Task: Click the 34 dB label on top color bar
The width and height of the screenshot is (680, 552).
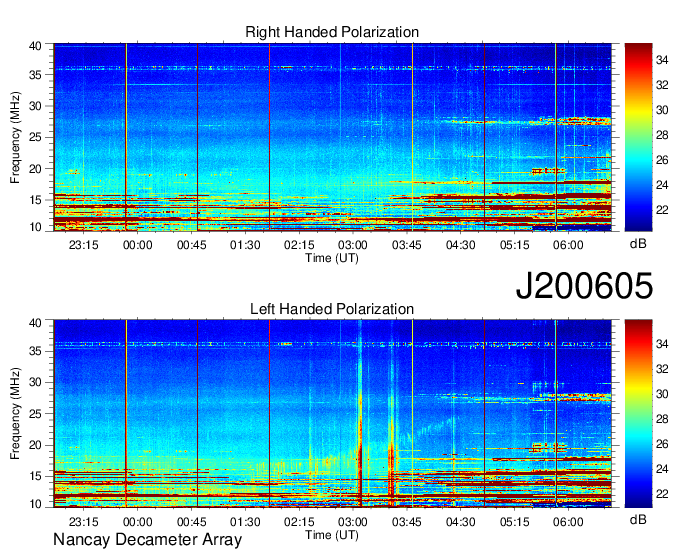Action: pyautogui.click(x=662, y=60)
